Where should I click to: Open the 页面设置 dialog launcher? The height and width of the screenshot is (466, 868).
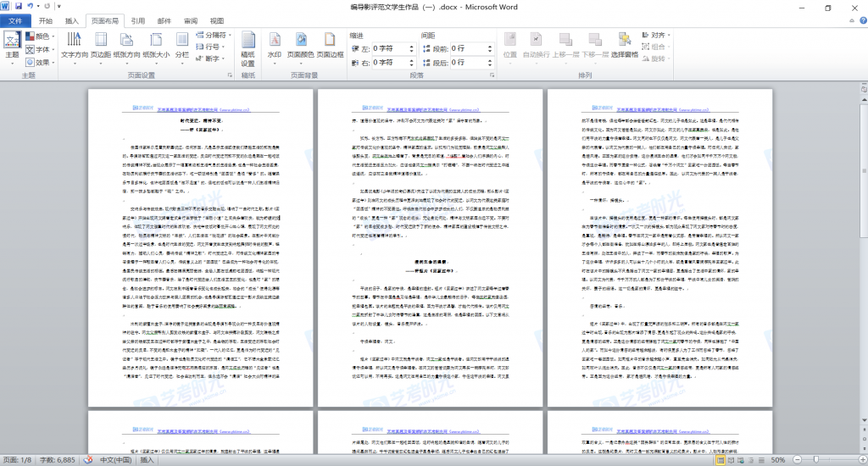[x=231, y=75]
